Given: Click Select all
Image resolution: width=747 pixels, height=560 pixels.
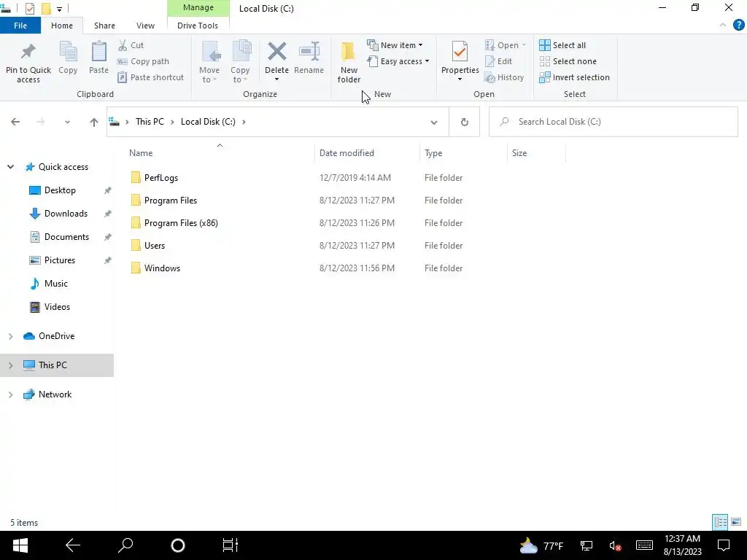Looking at the screenshot, I should tap(562, 45).
